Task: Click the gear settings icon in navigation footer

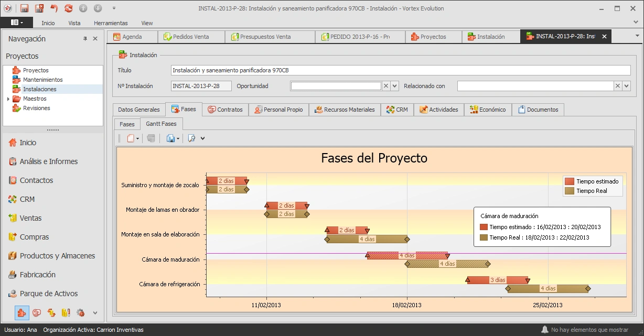Action: click(81, 313)
